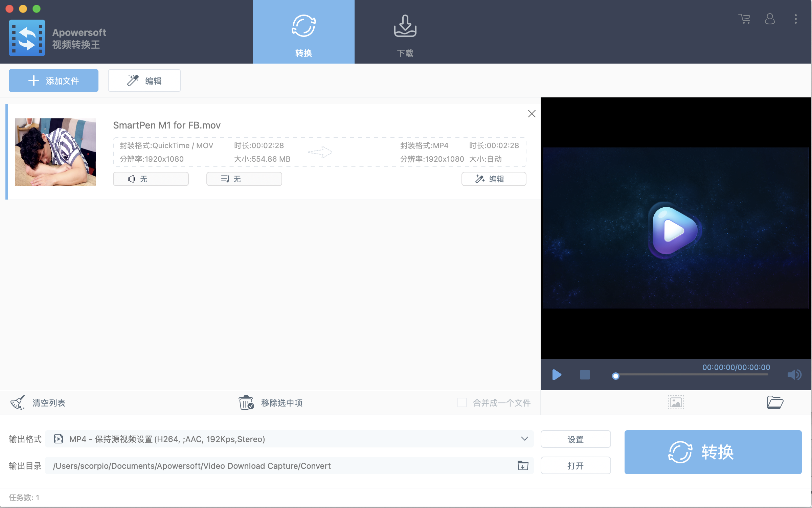Click the SmartPen M1 video thumbnail
This screenshot has height=508, width=812.
[55, 152]
